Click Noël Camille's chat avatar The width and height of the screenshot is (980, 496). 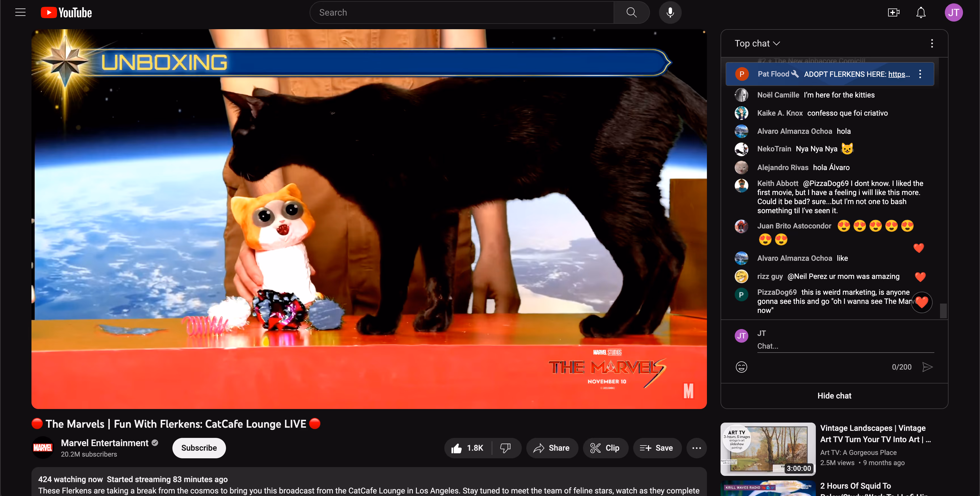pos(741,95)
